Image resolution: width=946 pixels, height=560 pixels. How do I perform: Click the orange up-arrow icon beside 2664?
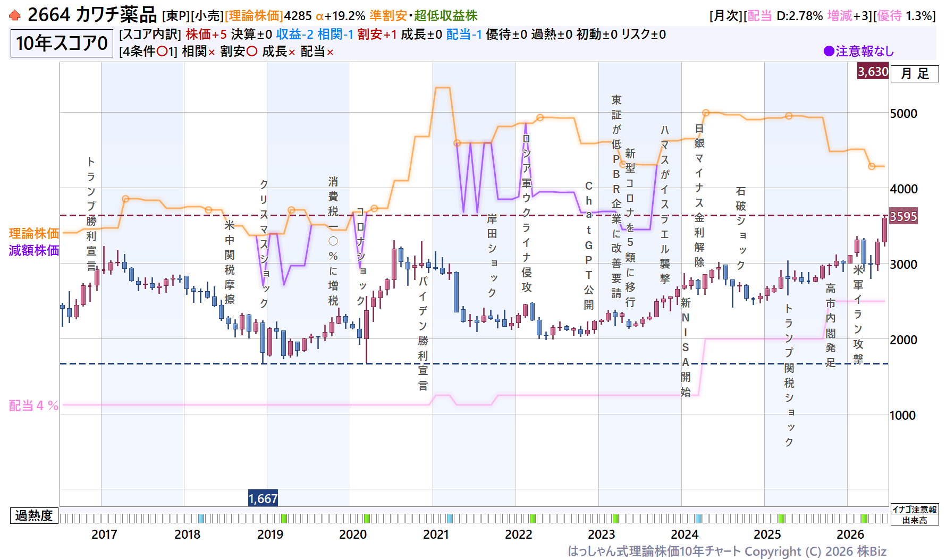coord(15,15)
